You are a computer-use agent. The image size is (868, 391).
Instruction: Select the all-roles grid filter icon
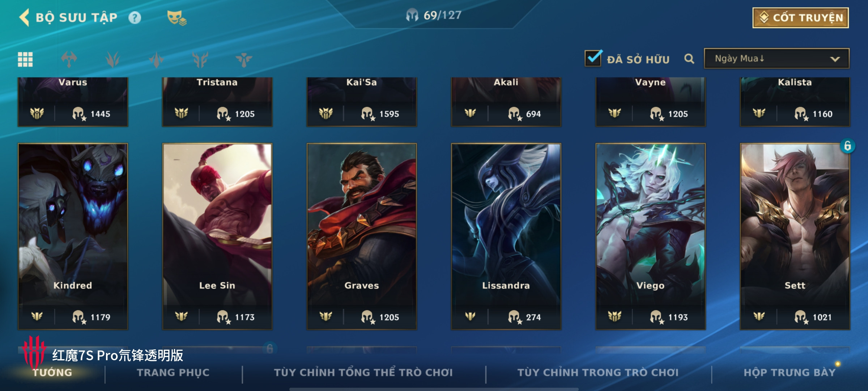[x=25, y=59]
